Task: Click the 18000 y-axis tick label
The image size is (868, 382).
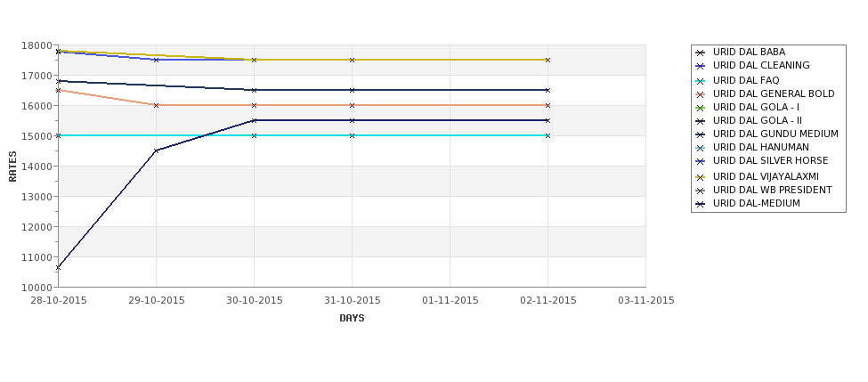Action: click(40, 45)
